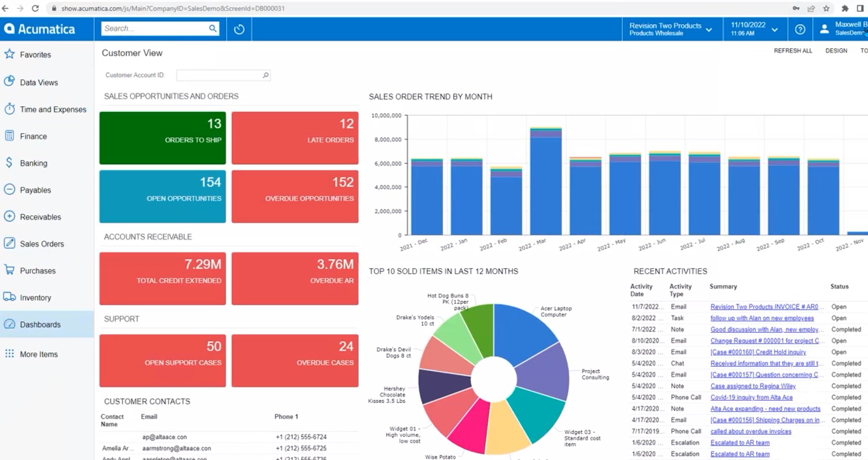Expand the Revision Two Products company dropdown
The width and height of the screenshot is (868, 460).
[708, 30]
